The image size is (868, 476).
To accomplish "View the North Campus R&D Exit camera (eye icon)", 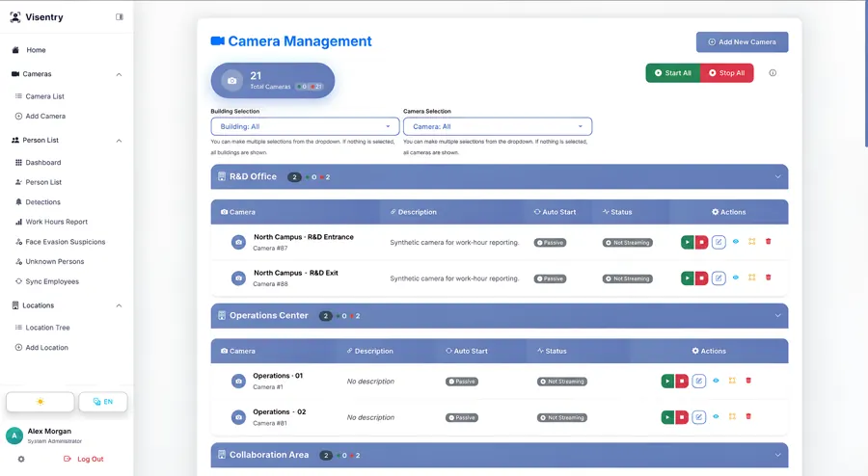I will 736,278.
